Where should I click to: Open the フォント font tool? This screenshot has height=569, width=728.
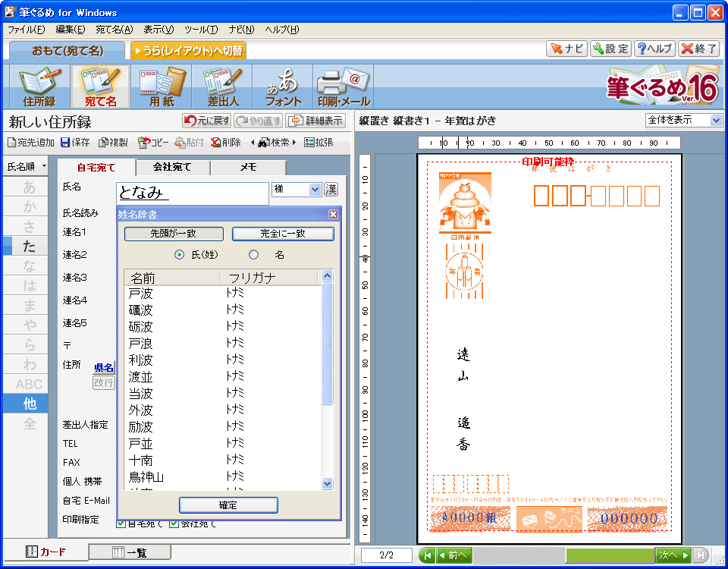click(x=283, y=86)
